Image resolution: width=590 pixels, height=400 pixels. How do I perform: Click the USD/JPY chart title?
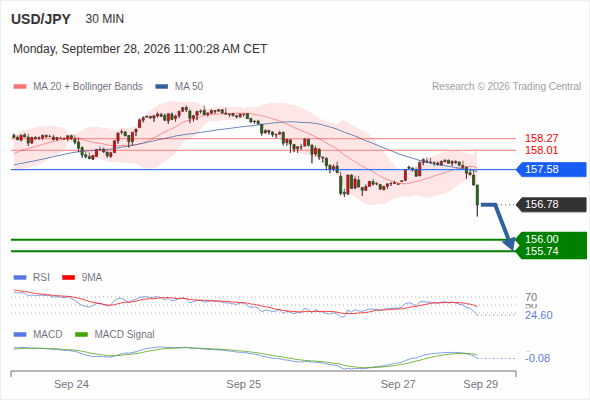[41, 19]
